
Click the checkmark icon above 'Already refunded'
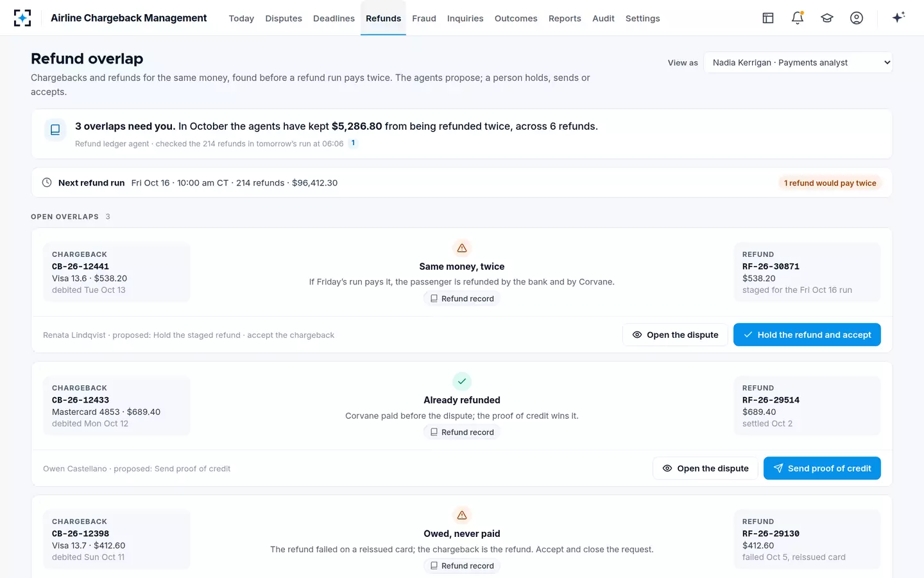[462, 381]
